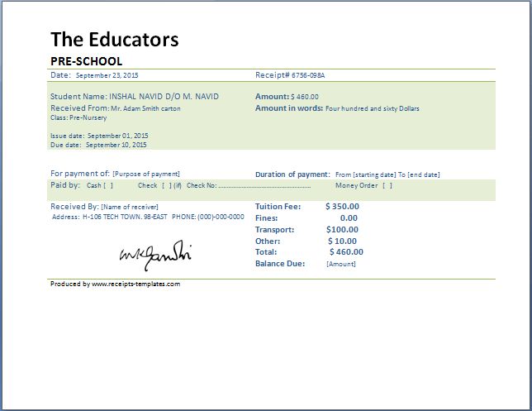Click issue date 'September 01, 2015'
The width and height of the screenshot is (532, 411).
118,136
